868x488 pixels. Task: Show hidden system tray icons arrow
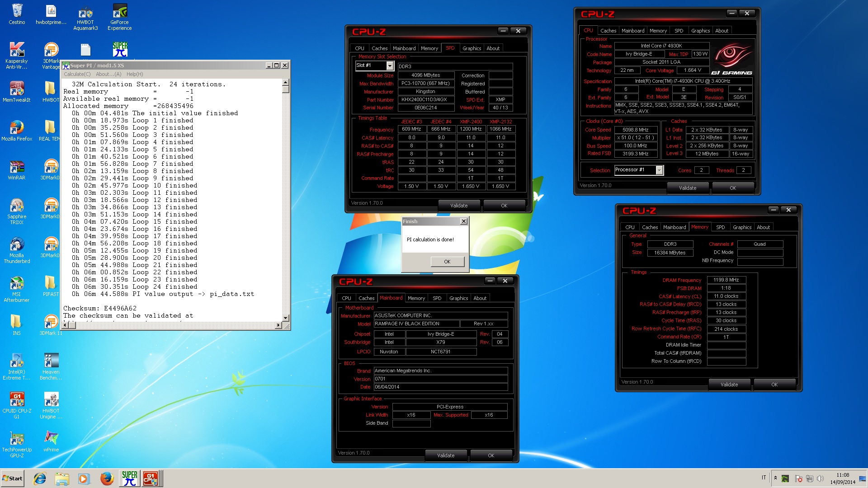(775, 478)
